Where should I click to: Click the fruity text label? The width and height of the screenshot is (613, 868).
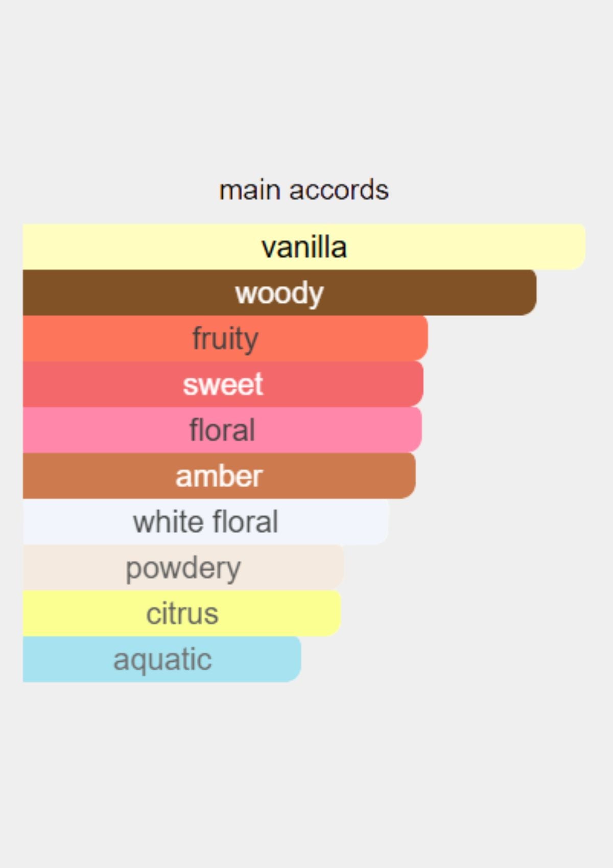(x=225, y=339)
